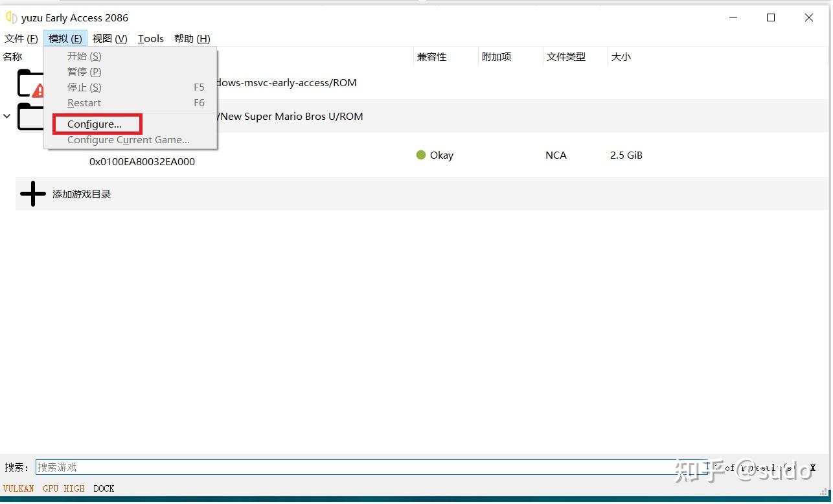Click the plus icon next to 添加游戏目录

[x=32, y=193]
